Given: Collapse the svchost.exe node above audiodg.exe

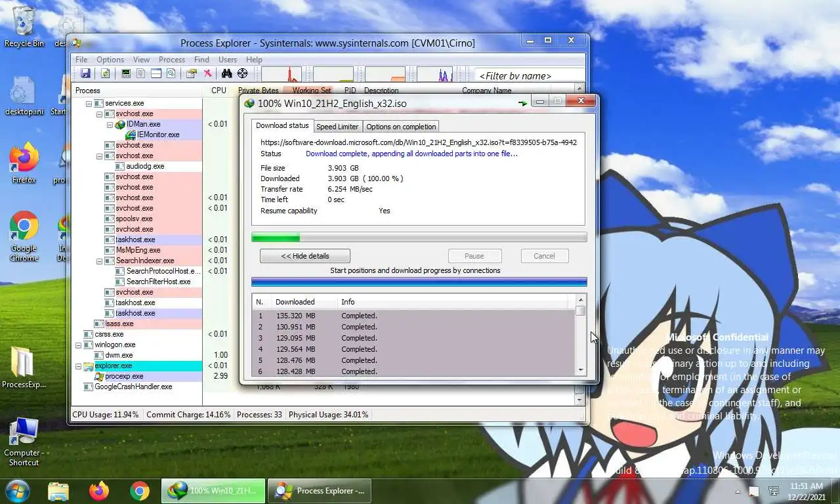Looking at the screenshot, I should click(99, 156).
